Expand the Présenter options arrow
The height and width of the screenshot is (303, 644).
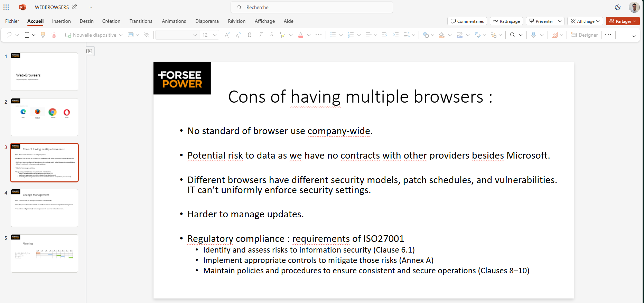tap(560, 21)
